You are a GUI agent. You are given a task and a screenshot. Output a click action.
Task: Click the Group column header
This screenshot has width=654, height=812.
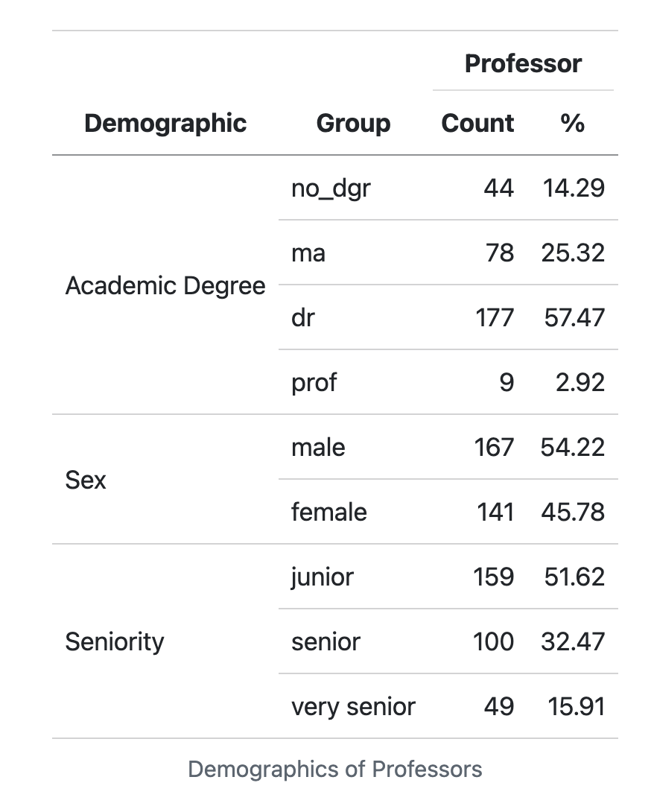coord(353,123)
